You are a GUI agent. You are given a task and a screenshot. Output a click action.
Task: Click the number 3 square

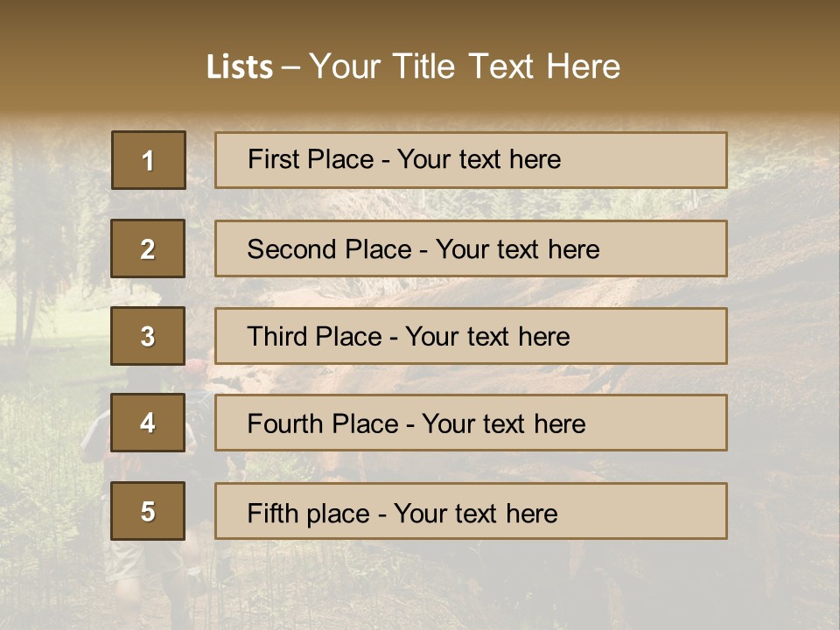click(148, 336)
